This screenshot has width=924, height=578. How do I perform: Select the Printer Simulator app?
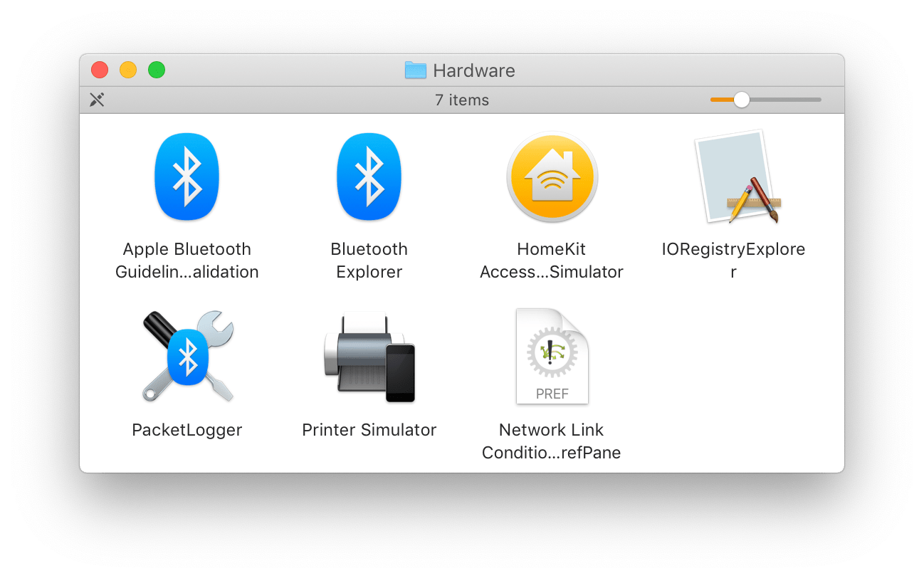(369, 356)
